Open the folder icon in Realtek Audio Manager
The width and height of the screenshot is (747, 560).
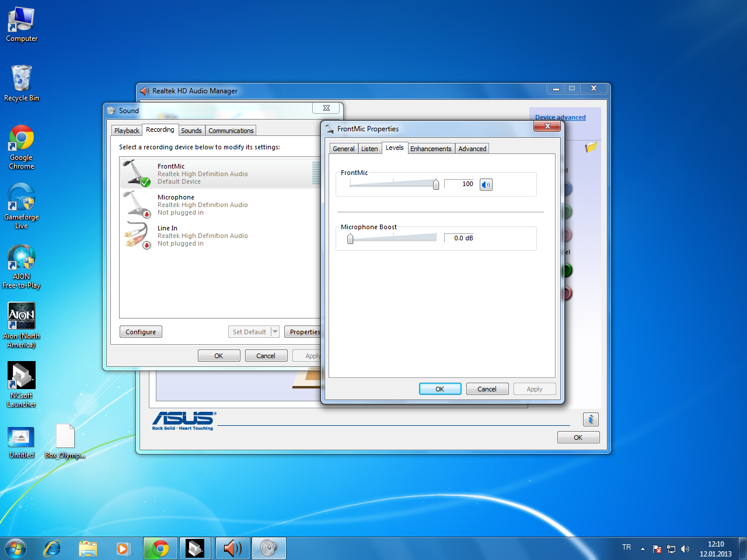[x=591, y=147]
